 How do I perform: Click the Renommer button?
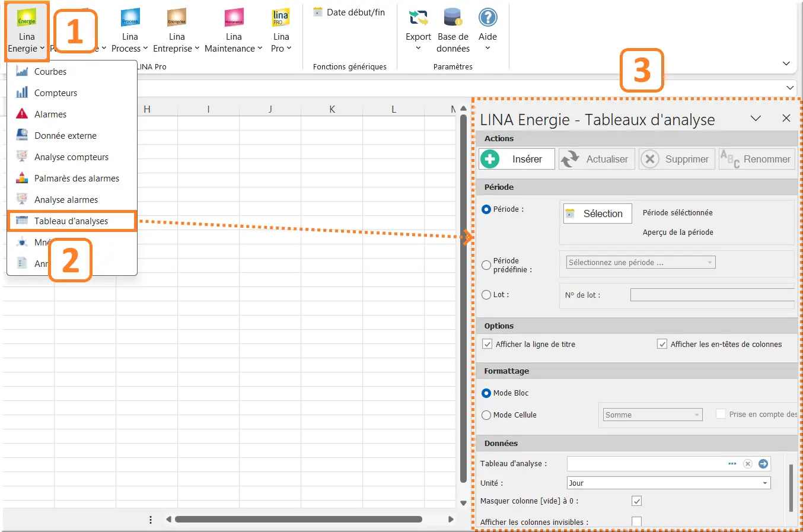tap(757, 159)
